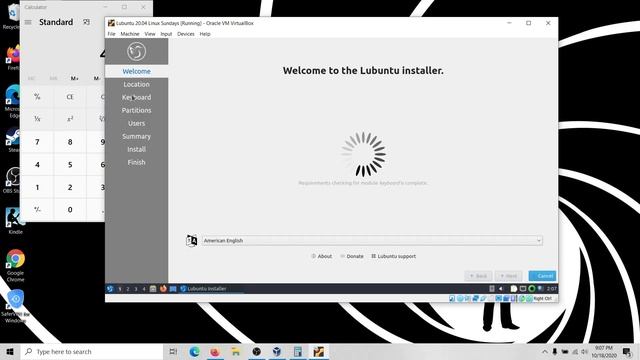This screenshot has width=640, height=360.
Task: Click Calculator M+ memory add button
Action: (x=74, y=78)
